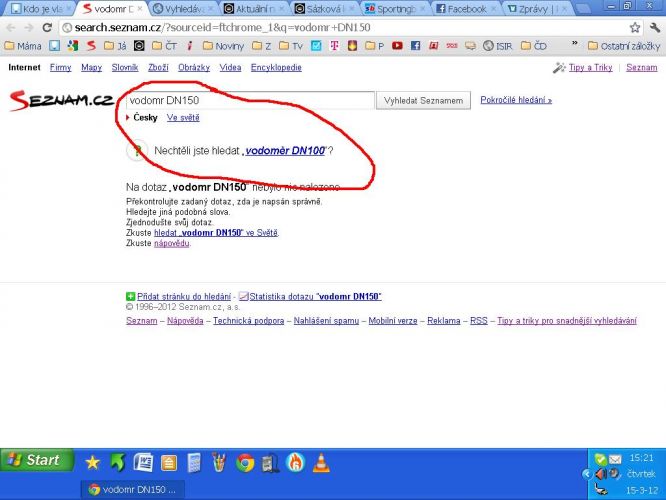Launch VLC media player cone icon
The height and width of the screenshot is (500, 666).
321,463
